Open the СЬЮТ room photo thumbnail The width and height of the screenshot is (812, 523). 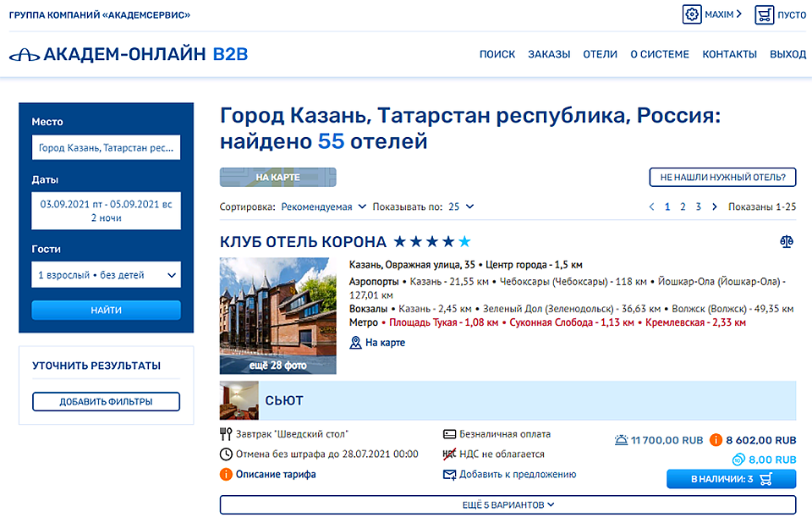[239, 400]
